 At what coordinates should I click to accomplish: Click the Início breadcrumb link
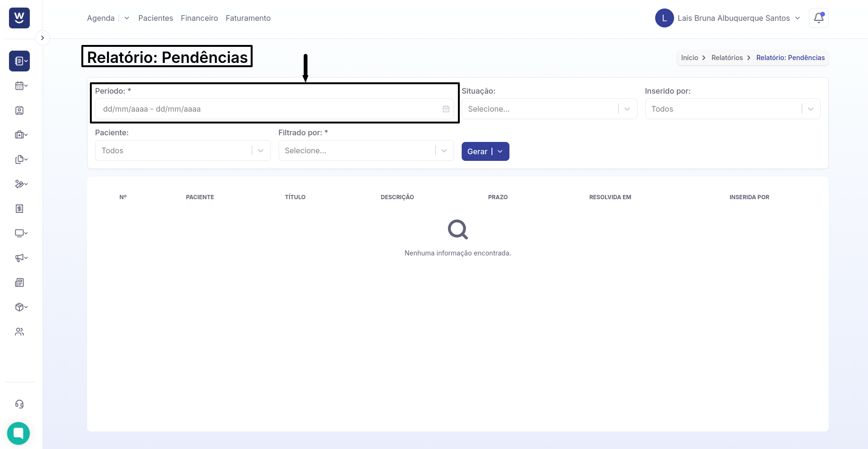point(689,58)
